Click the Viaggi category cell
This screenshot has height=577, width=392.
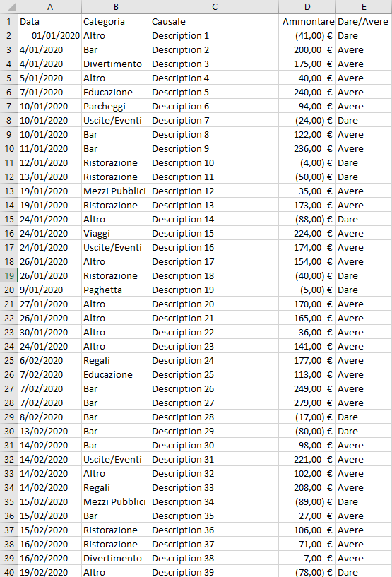coord(116,233)
